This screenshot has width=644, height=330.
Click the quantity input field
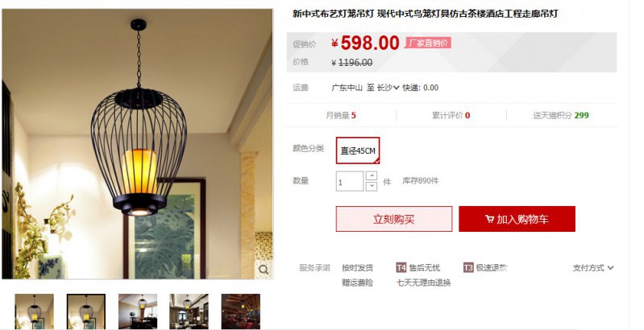tap(350, 181)
